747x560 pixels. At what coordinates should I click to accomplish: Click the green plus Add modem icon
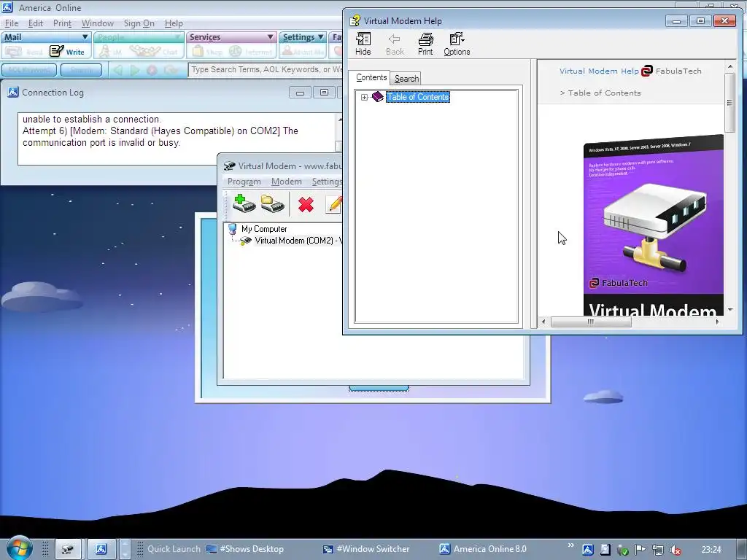(x=244, y=204)
